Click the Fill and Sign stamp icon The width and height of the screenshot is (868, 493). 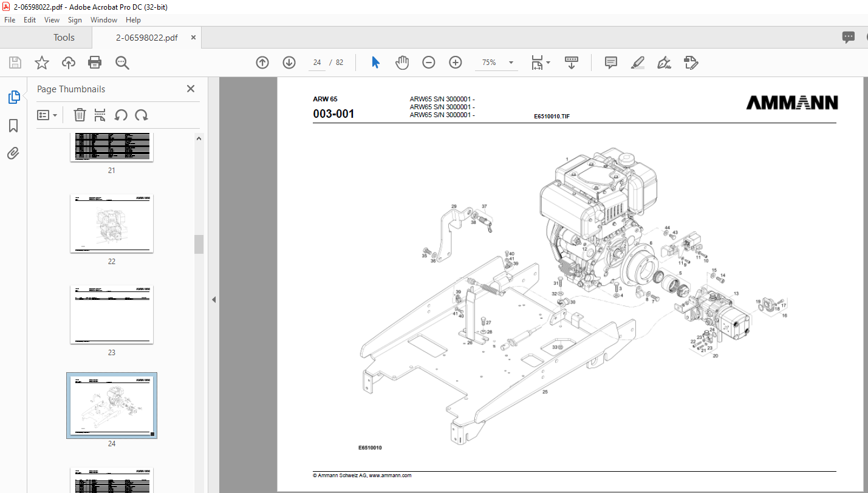(691, 63)
